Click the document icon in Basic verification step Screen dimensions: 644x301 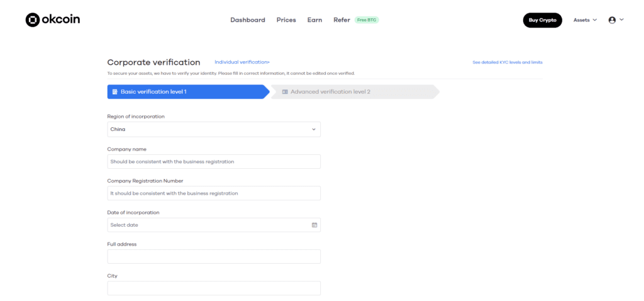(x=115, y=92)
